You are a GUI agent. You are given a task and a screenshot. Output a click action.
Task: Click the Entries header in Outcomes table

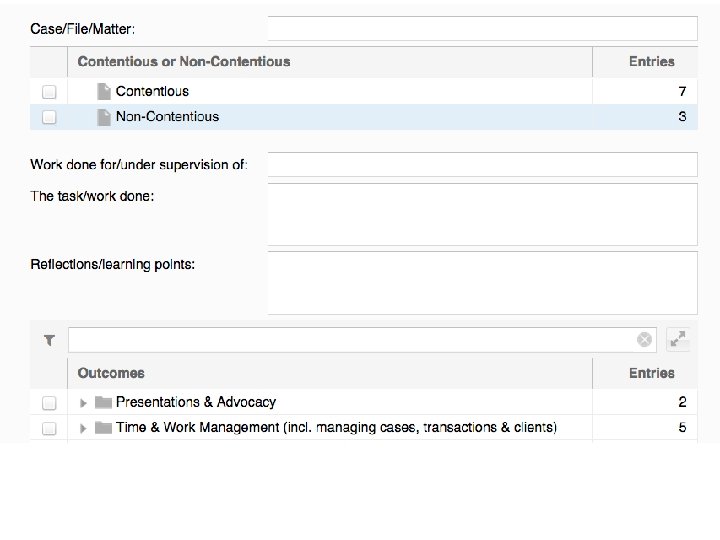tap(651, 373)
